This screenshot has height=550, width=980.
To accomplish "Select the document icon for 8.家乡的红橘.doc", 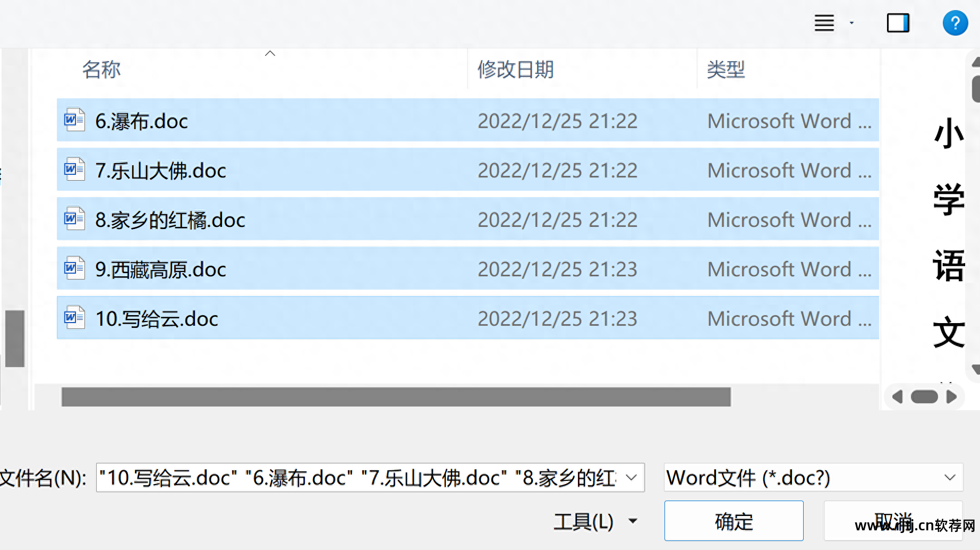I will pyautogui.click(x=74, y=218).
